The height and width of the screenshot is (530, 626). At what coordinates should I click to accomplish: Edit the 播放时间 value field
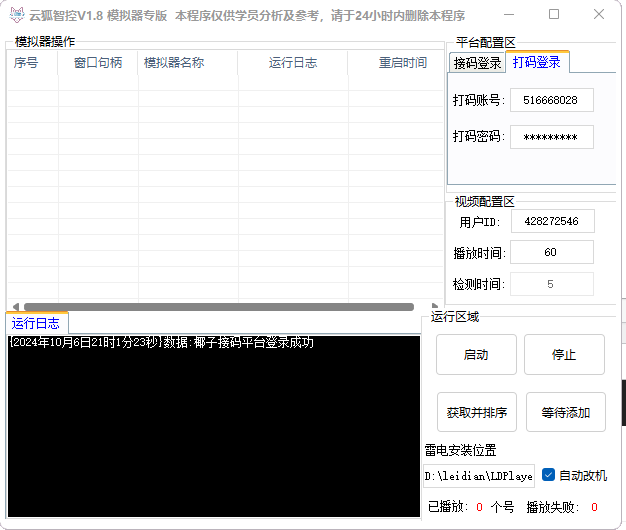tap(552, 253)
